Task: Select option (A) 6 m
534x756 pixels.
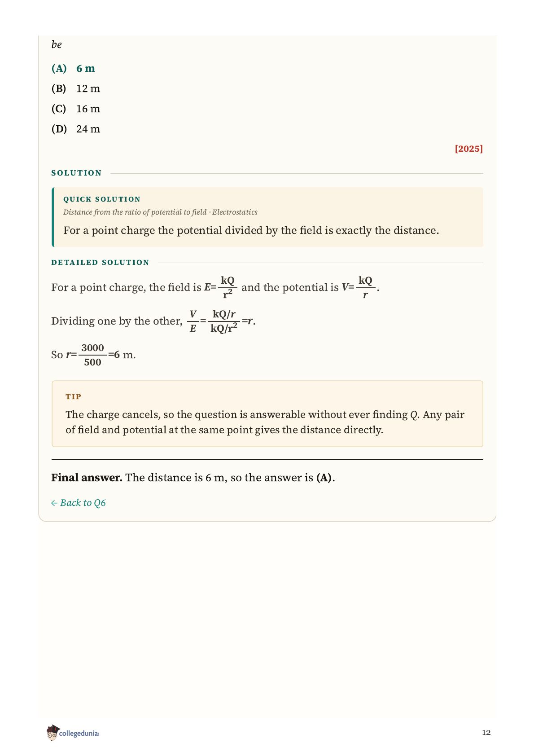Action: coord(74,68)
